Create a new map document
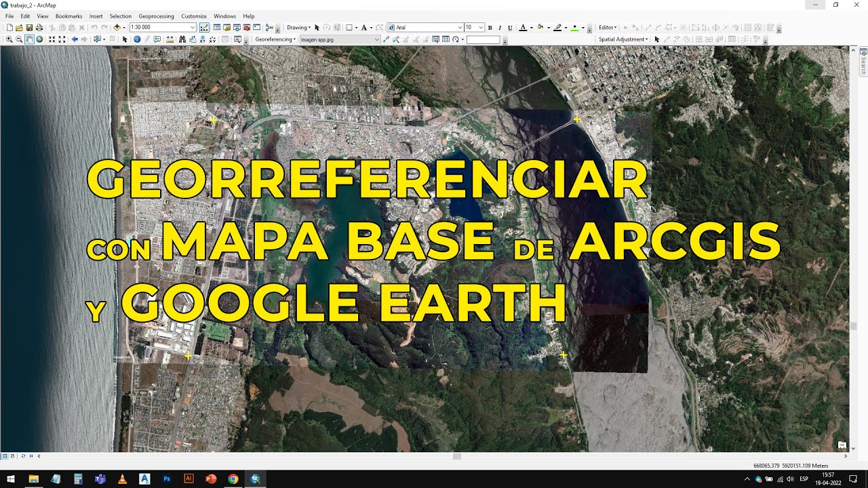 pos(9,27)
